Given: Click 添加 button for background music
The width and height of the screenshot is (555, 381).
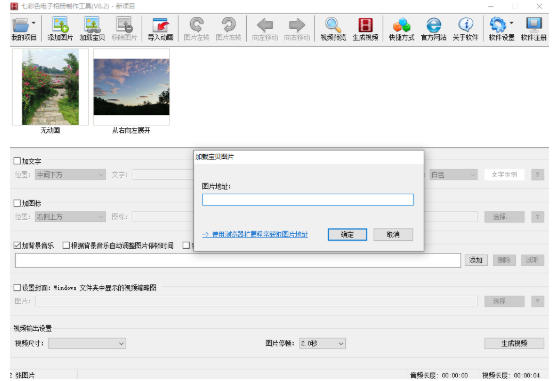Looking at the screenshot, I should tap(476, 260).
